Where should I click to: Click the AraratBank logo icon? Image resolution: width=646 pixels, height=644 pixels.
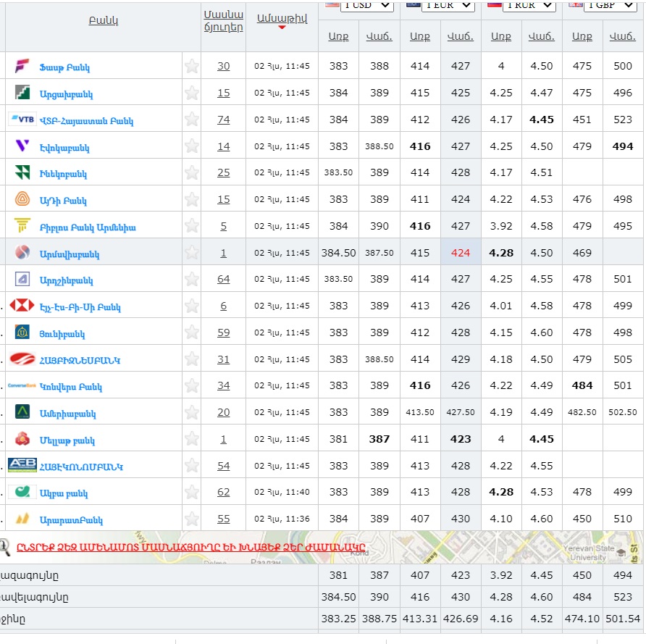(22, 519)
